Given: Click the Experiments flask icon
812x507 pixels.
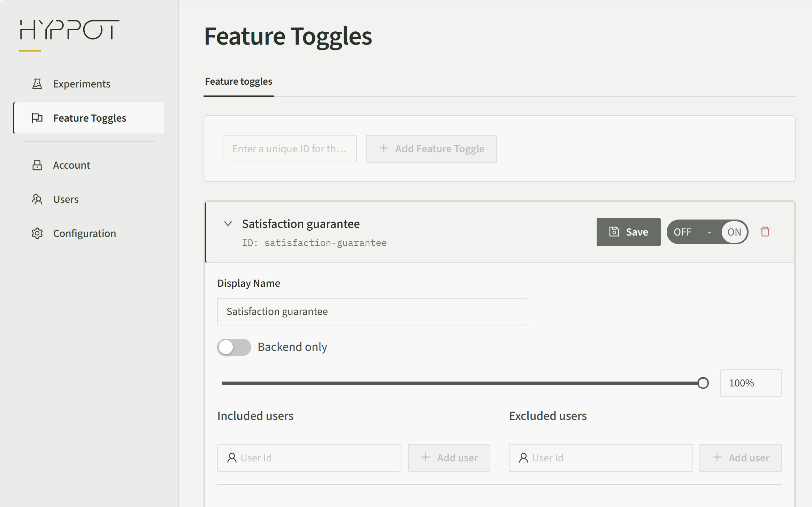Looking at the screenshot, I should point(37,84).
